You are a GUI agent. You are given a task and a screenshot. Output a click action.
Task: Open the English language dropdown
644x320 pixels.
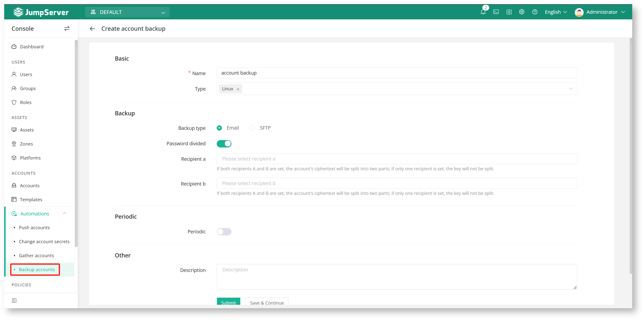(x=556, y=12)
